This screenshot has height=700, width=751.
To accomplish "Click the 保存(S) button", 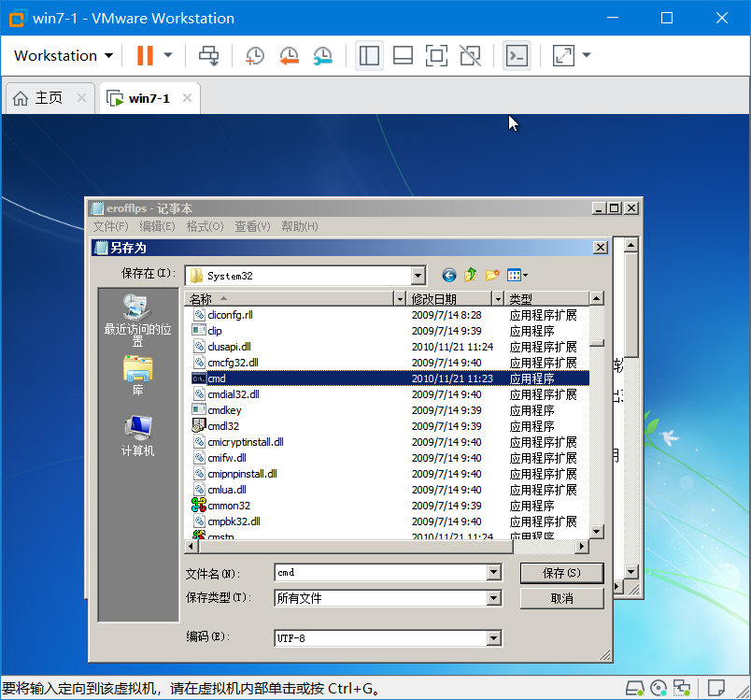I will click(x=561, y=573).
